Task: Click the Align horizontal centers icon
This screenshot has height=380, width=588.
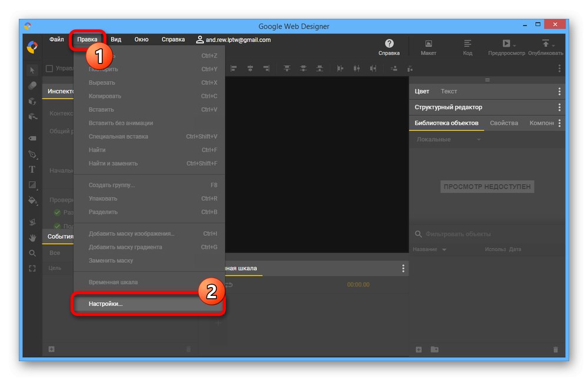Action: pyautogui.click(x=250, y=68)
